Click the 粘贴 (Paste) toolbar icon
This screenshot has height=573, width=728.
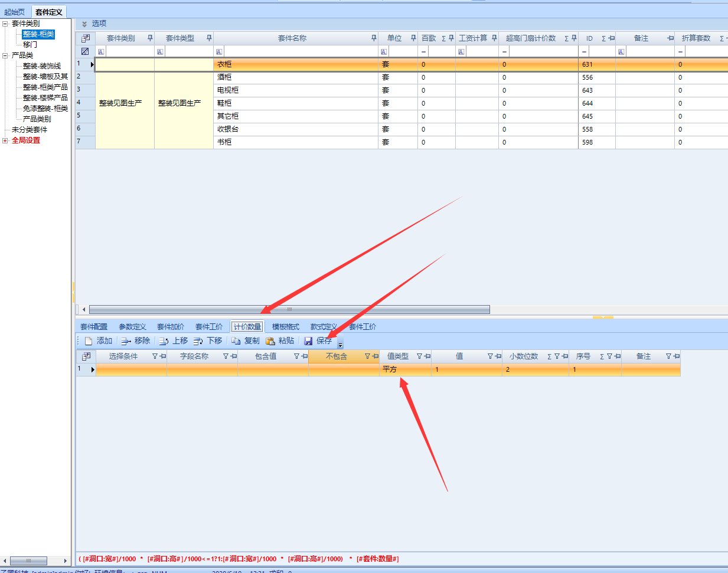point(270,341)
